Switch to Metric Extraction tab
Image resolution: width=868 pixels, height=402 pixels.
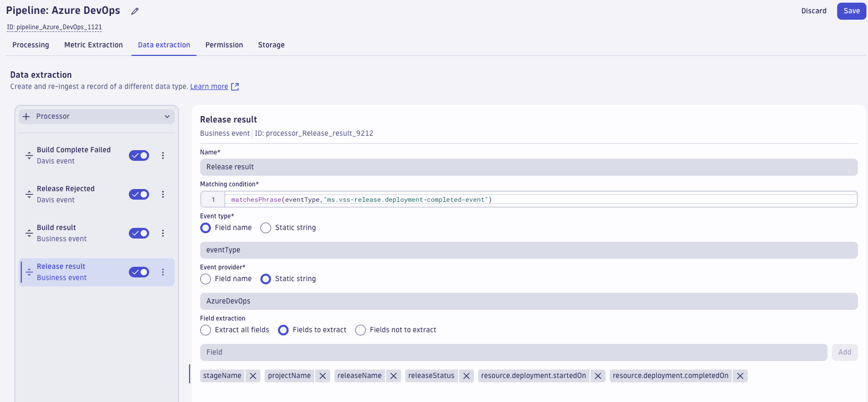94,45
